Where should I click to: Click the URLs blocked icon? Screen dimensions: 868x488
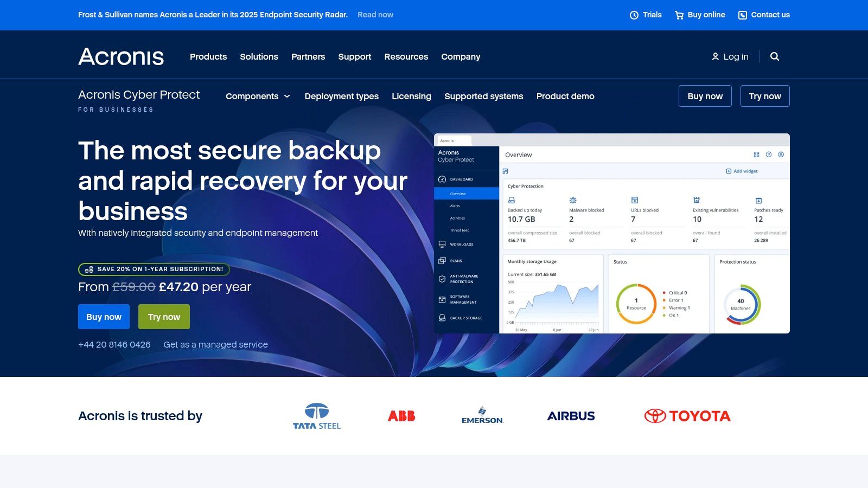pyautogui.click(x=635, y=200)
